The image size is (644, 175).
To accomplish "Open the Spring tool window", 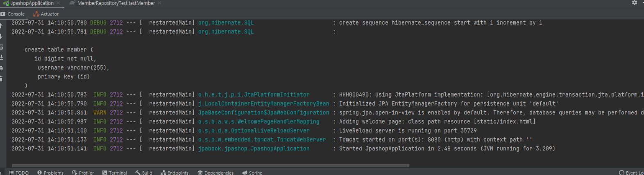I will [252, 173].
